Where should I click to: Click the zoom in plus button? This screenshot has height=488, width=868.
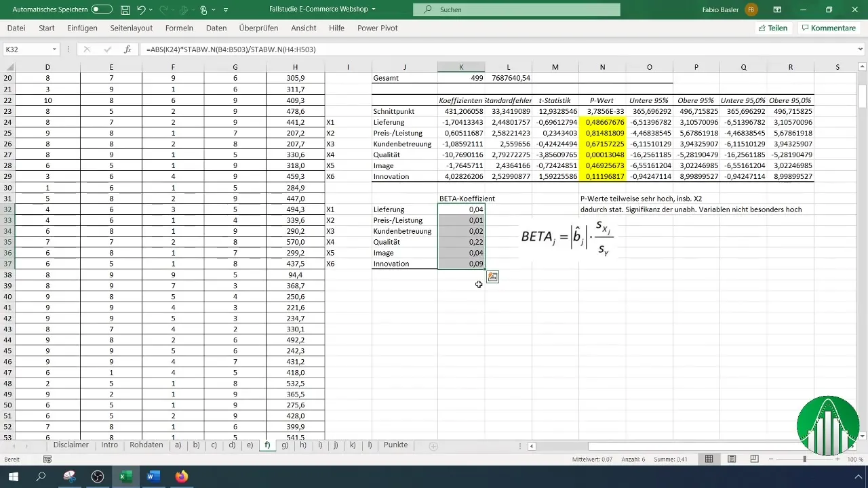(837, 460)
